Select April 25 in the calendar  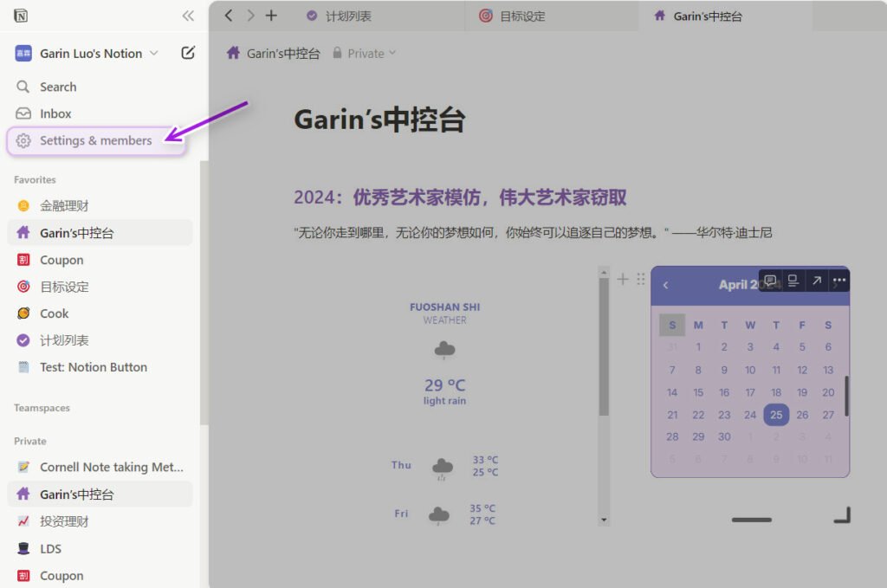point(776,415)
